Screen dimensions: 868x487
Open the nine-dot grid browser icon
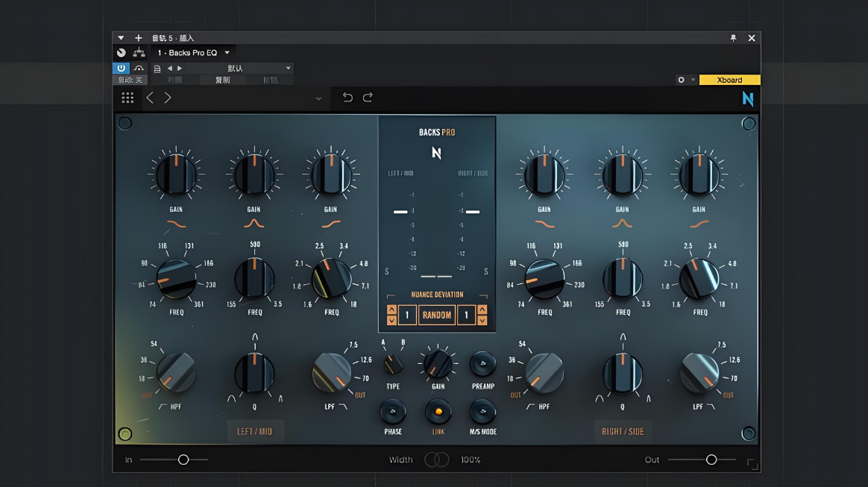(128, 98)
